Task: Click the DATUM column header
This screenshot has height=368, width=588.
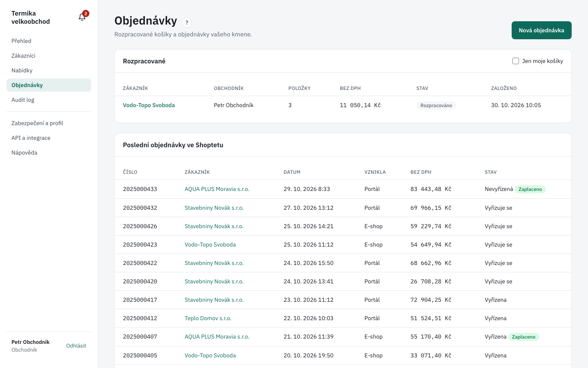Action: click(x=292, y=172)
